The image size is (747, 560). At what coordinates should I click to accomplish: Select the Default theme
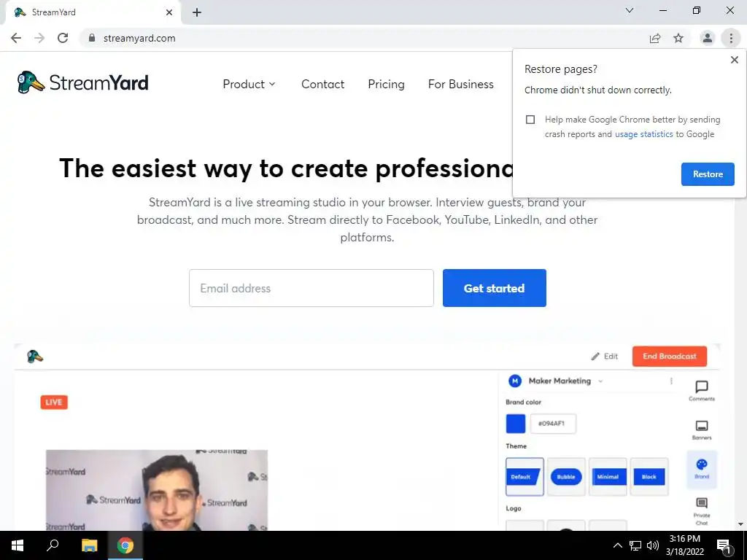(x=525, y=477)
